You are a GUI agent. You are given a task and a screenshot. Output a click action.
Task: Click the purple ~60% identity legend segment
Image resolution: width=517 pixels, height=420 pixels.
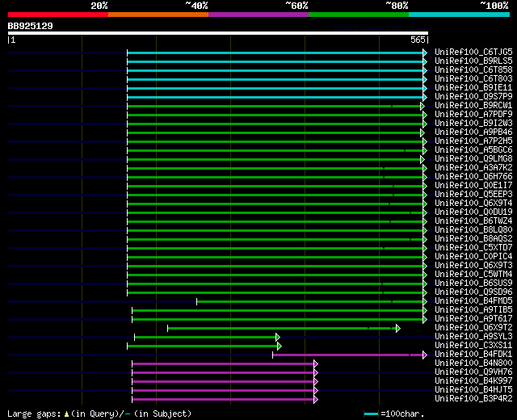click(258, 15)
